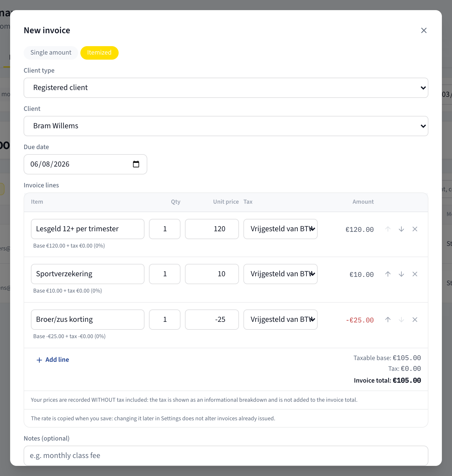
Task: Move Broer/zus korting line up
Action: click(388, 320)
